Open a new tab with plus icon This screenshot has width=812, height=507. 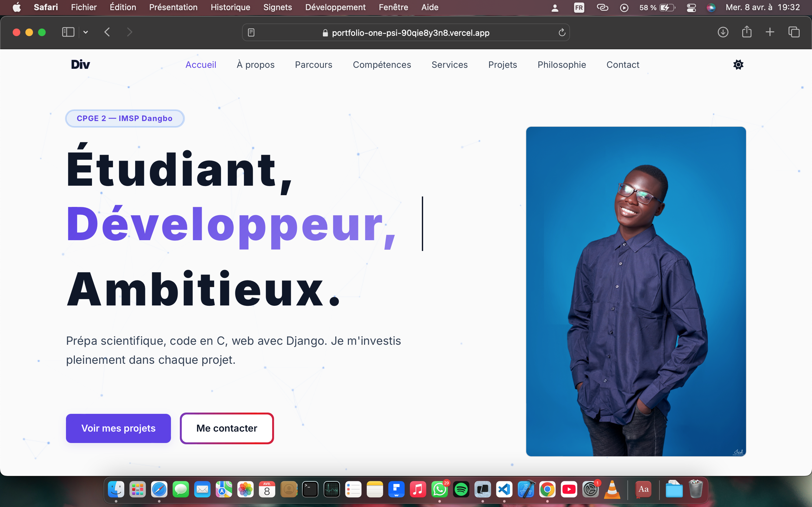(x=770, y=32)
